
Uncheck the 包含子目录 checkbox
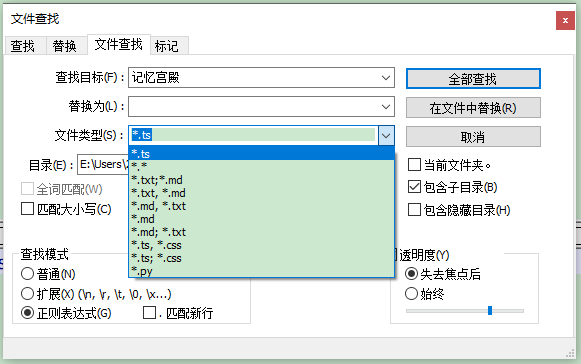click(414, 187)
